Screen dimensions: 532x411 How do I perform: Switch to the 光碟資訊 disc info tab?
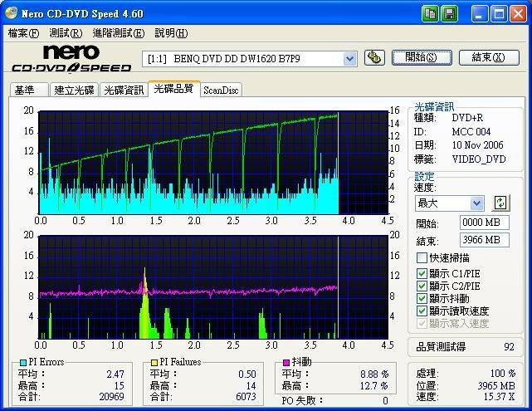tap(124, 90)
